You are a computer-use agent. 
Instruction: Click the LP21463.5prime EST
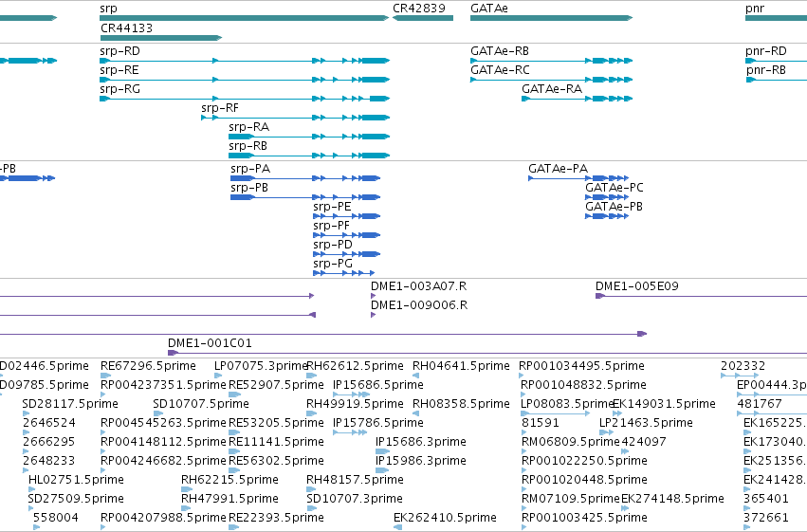pyautogui.click(x=606, y=432)
